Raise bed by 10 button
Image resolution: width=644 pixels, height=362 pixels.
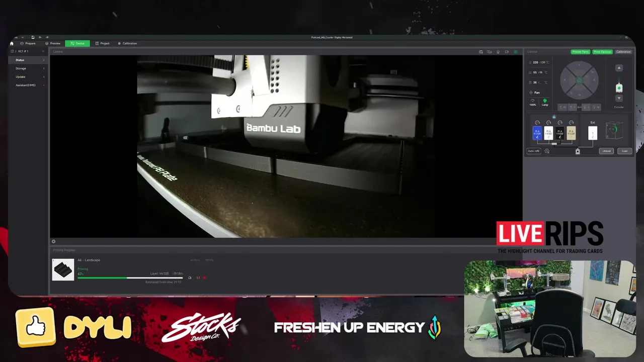[562, 107]
